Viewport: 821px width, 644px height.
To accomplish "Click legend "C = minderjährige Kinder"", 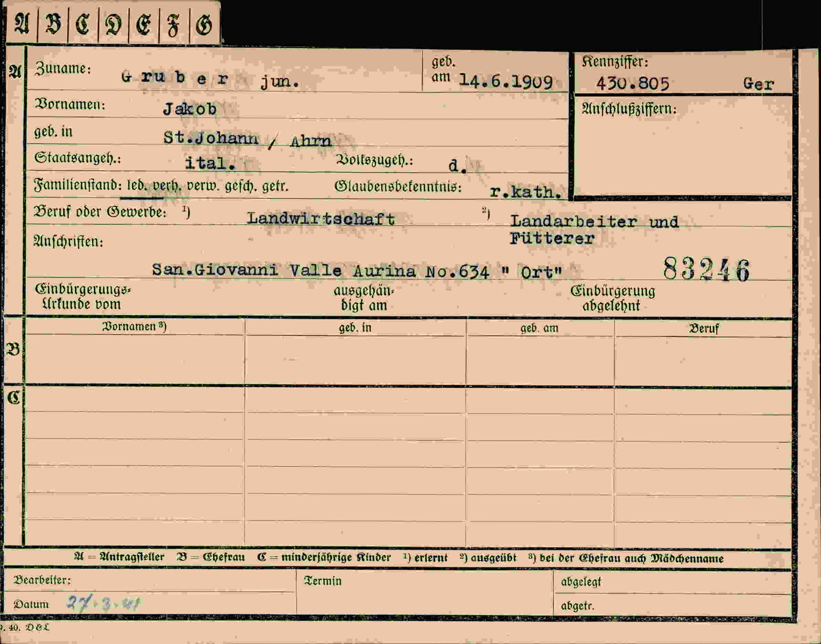I will [324, 557].
